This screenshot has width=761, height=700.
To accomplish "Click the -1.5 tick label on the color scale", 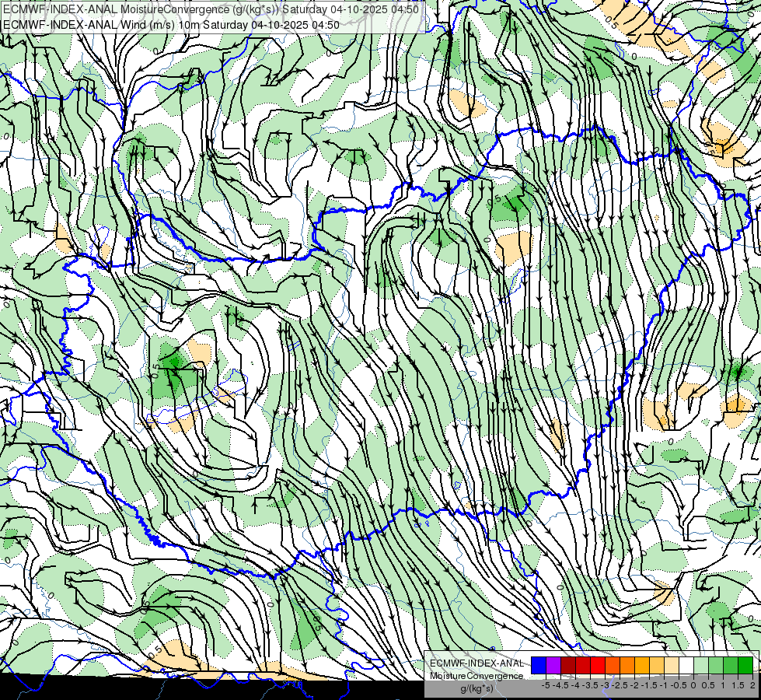I will pyautogui.click(x=649, y=685).
